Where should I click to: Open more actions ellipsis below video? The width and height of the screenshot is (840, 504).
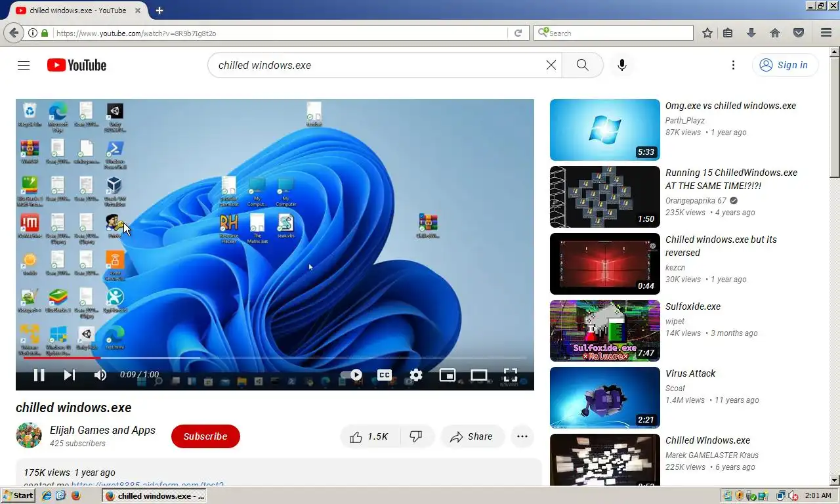point(522,436)
